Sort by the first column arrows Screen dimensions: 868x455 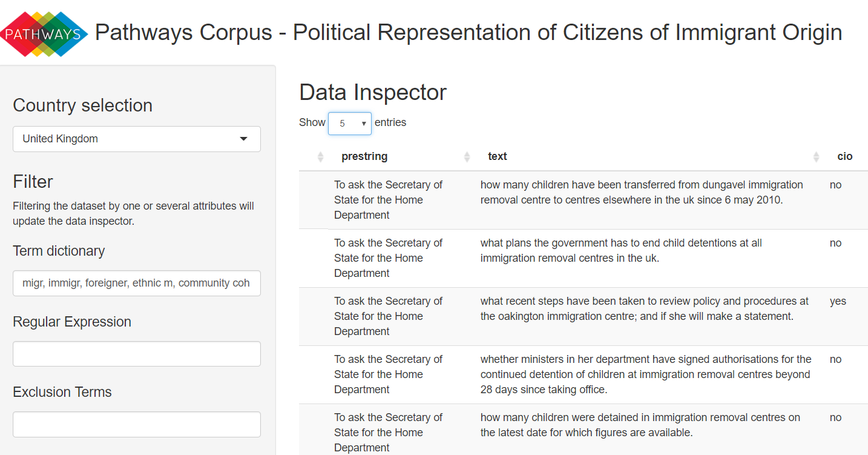pyautogui.click(x=321, y=157)
